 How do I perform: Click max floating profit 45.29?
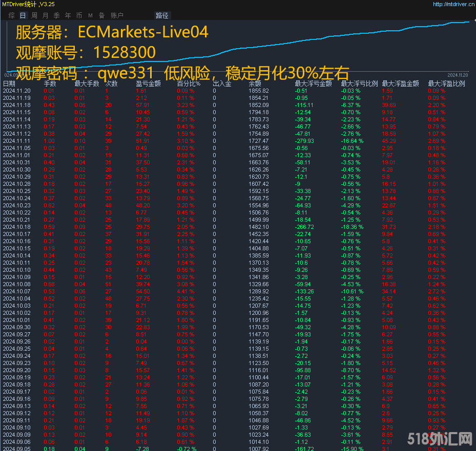(x=389, y=141)
